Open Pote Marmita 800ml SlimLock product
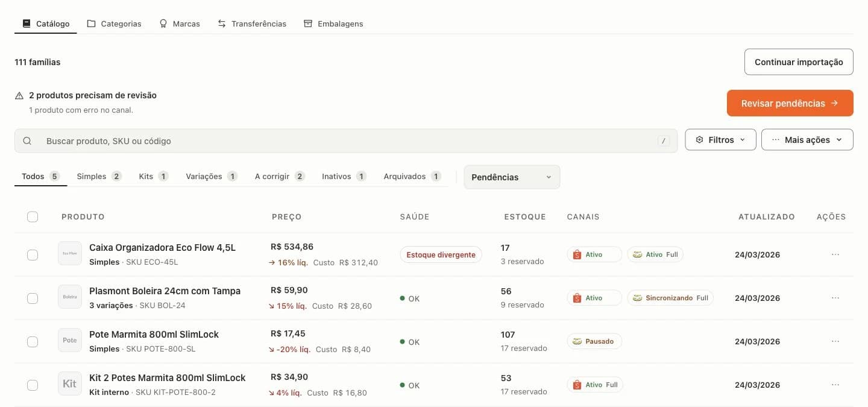The image size is (868, 407). (154, 334)
